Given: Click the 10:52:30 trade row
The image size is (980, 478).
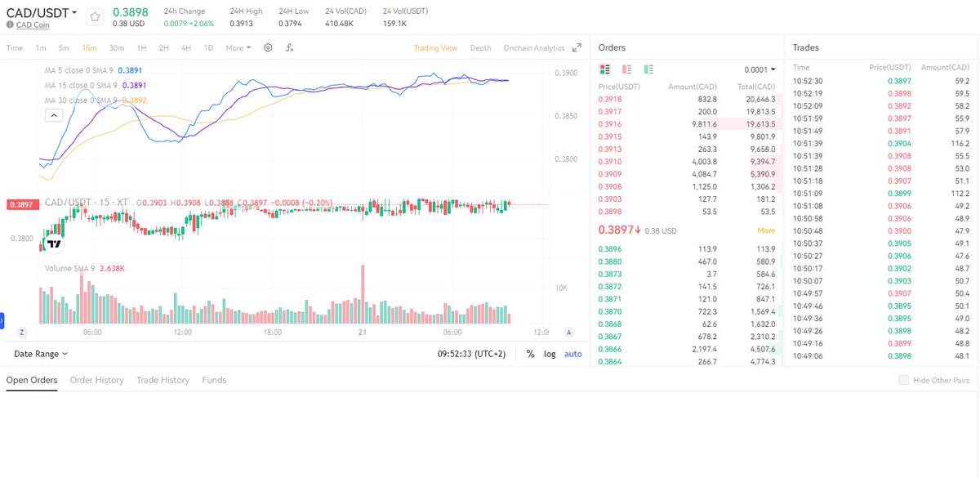Looking at the screenshot, I should [x=881, y=81].
